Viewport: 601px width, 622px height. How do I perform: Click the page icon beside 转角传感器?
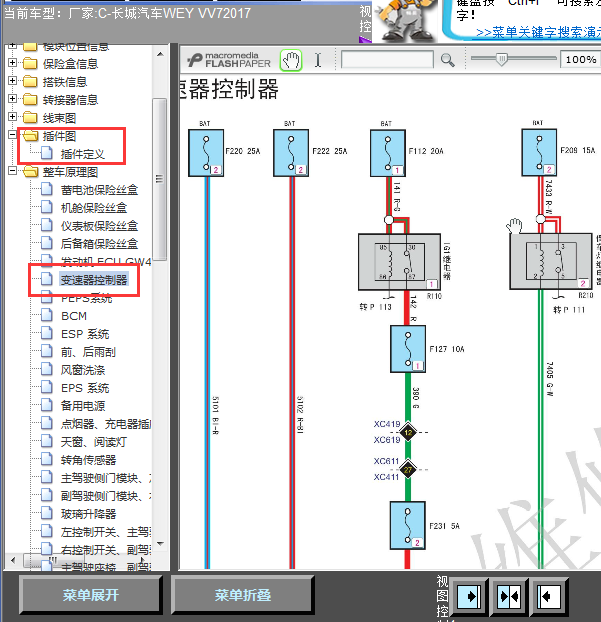tap(47, 459)
